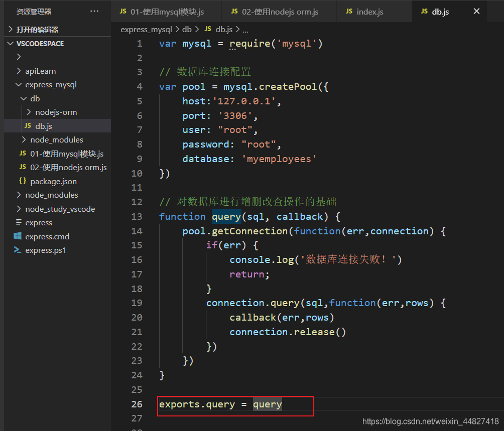Collapse the db folder chevron
The height and width of the screenshot is (431, 504).
pyautogui.click(x=24, y=99)
